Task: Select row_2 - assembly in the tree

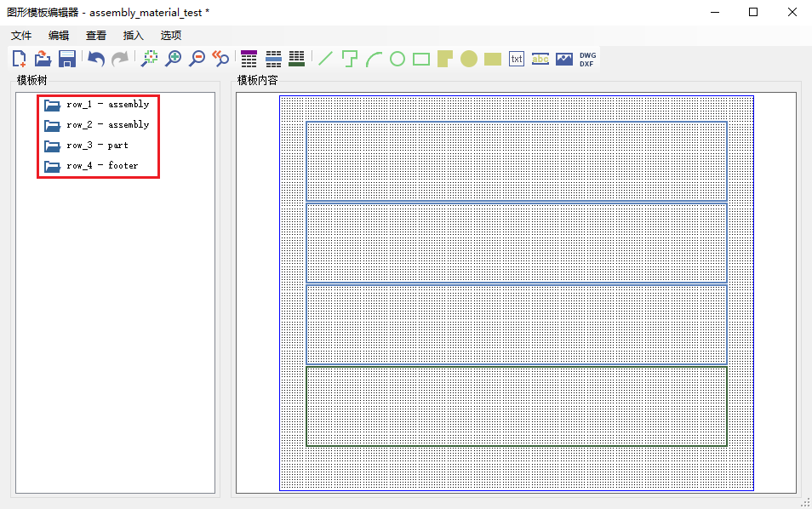Action: coord(108,125)
